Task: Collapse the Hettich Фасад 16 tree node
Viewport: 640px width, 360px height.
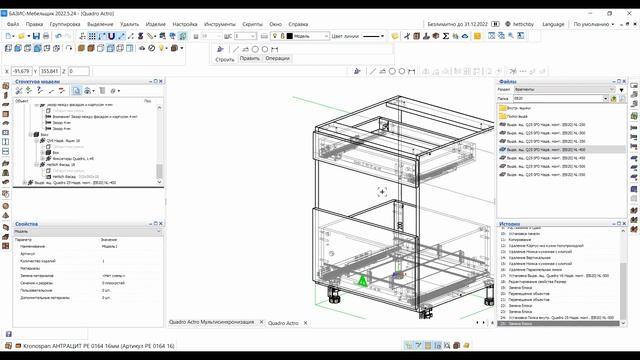Action: pos(36,164)
